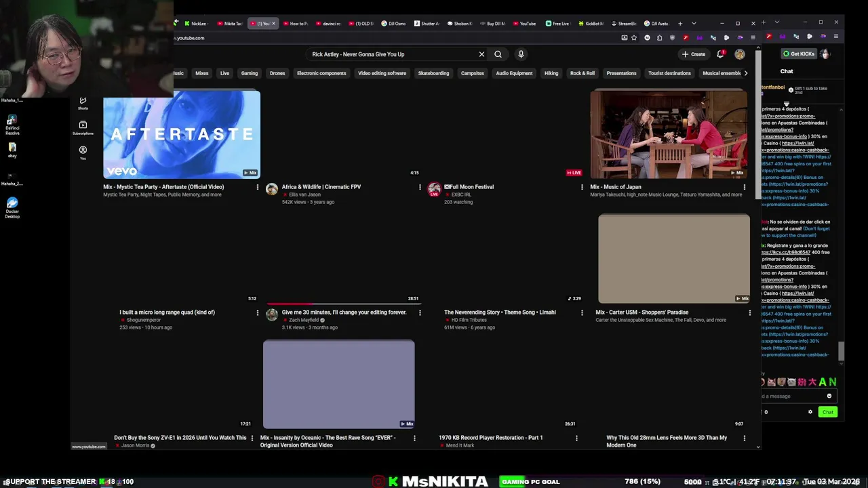Screen dimensions: 868x488
Task: Open the EXBC IRL channel avatar
Action: coord(434,189)
